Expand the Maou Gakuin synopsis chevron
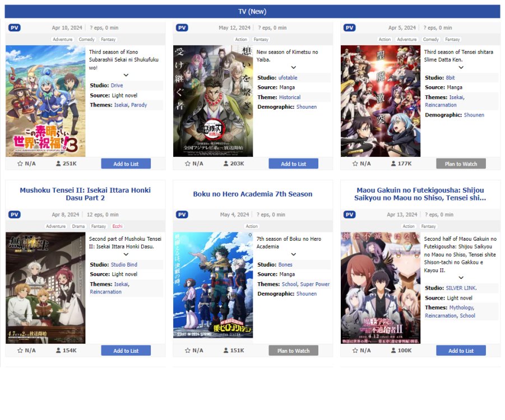505x420 pixels. (461, 277)
